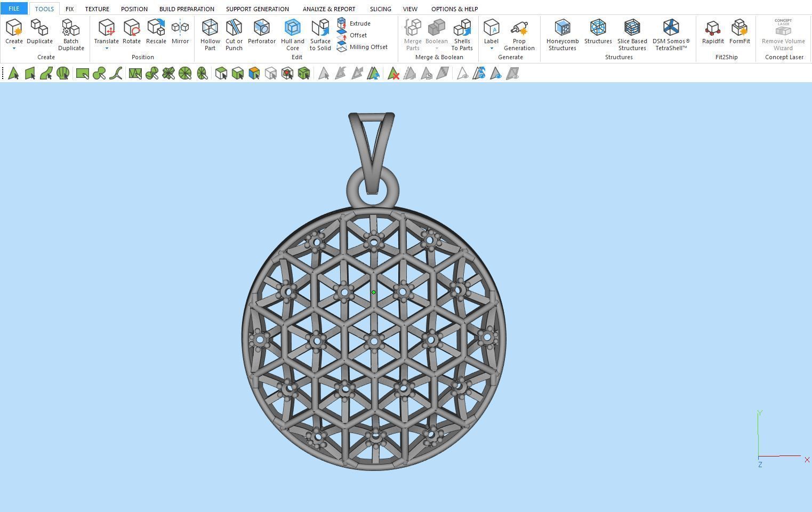Click the Translate button
This screenshot has width=812, height=512.
pyautogui.click(x=107, y=31)
